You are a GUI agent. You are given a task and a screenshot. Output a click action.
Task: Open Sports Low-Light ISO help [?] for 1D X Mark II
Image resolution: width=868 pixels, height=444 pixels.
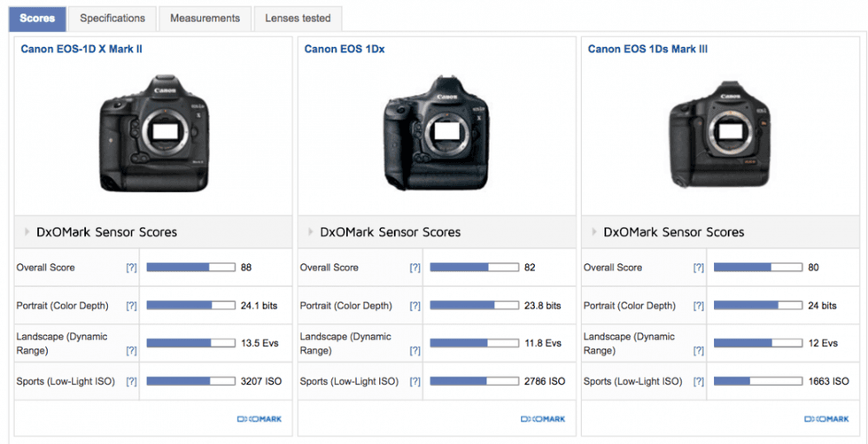pos(131,381)
